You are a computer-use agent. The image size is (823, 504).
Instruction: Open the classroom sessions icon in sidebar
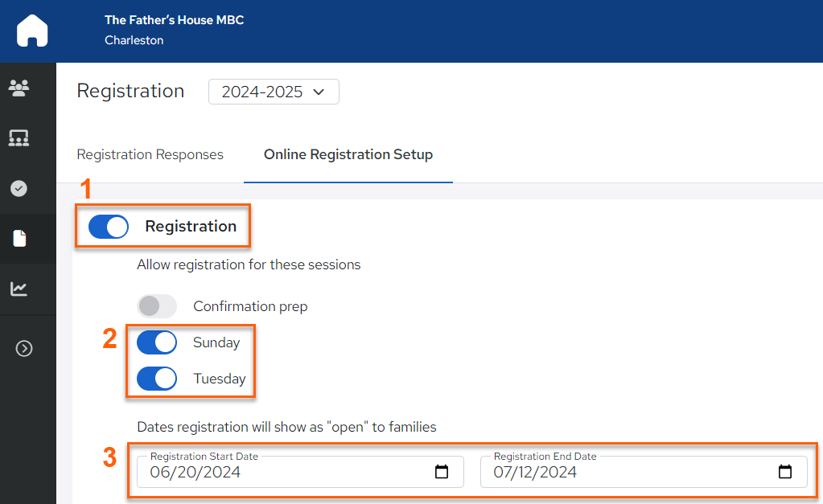[x=19, y=138]
